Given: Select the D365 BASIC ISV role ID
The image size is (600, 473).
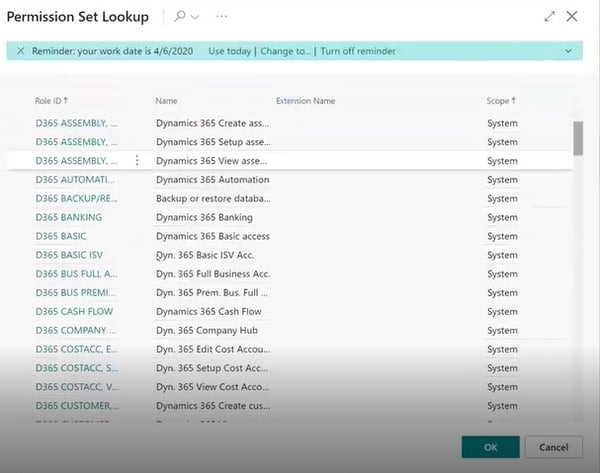Looking at the screenshot, I should click(69, 255).
